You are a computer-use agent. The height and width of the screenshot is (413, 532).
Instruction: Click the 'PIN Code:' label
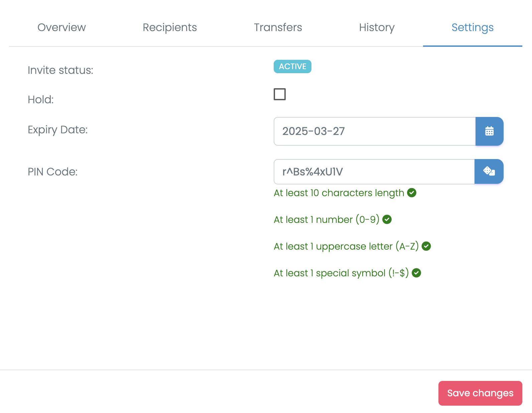click(x=52, y=172)
